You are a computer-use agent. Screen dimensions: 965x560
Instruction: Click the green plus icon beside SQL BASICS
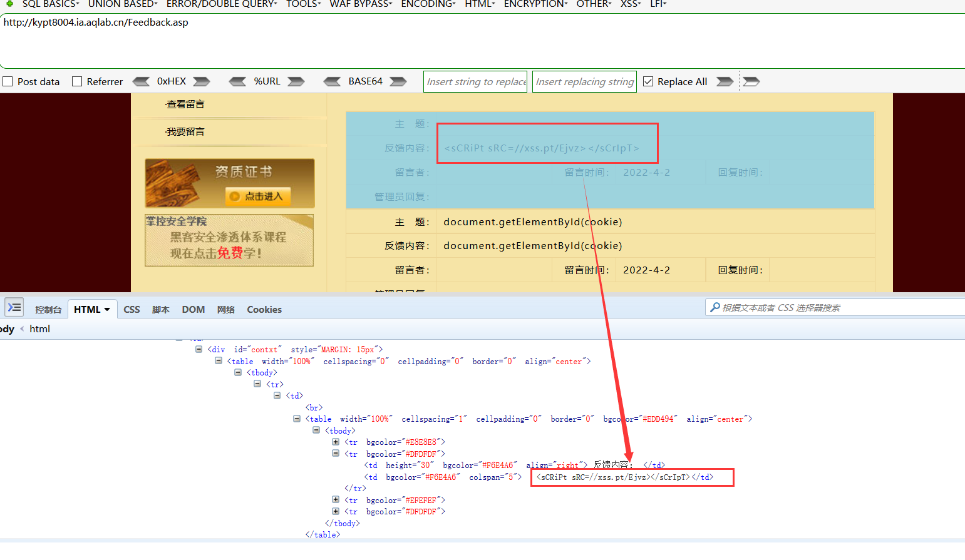(x=9, y=4)
